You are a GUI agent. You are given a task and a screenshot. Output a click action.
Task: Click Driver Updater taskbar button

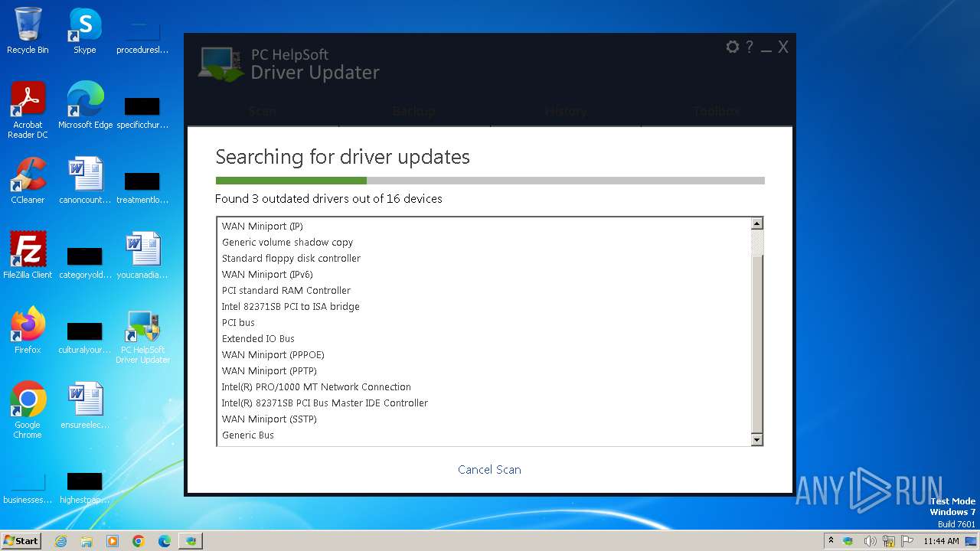pos(191,541)
